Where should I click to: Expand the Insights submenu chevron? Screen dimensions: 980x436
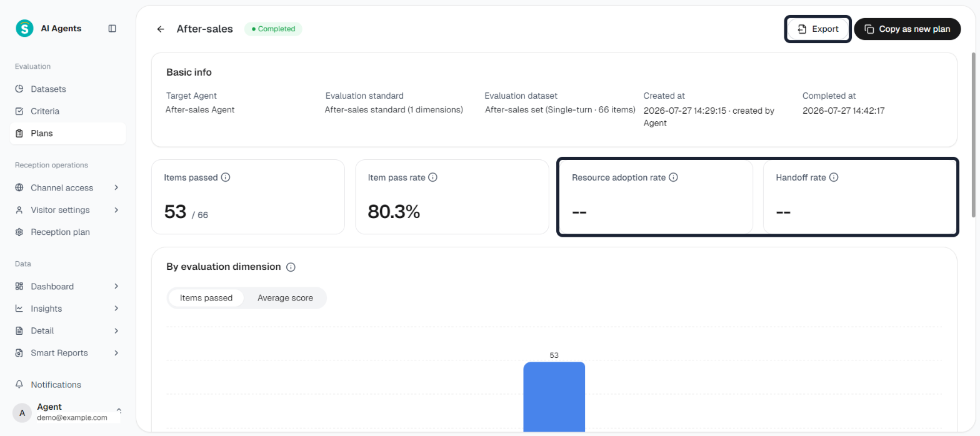click(x=116, y=309)
